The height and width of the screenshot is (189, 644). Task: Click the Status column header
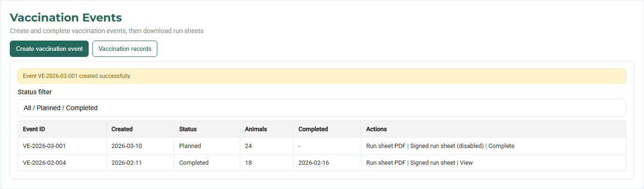tap(188, 129)
